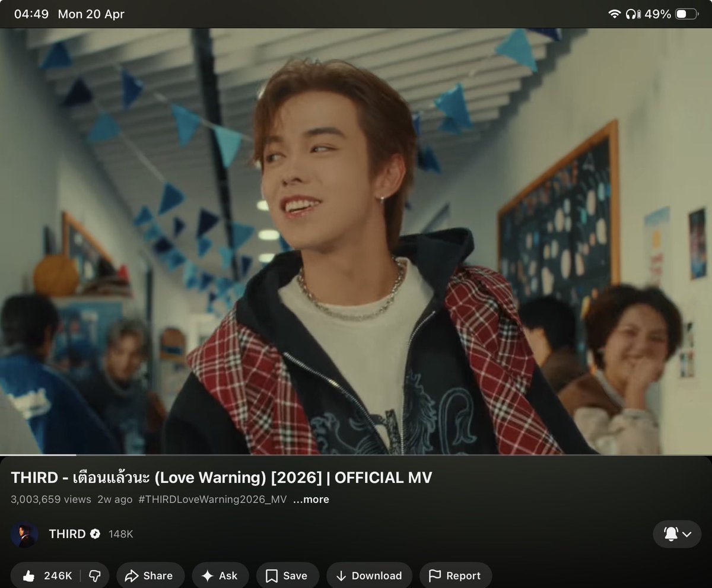The width and height of the screenshot is (712, 588).
Task: Open THIRD channel avatar
Action: [x=24, y=534]
